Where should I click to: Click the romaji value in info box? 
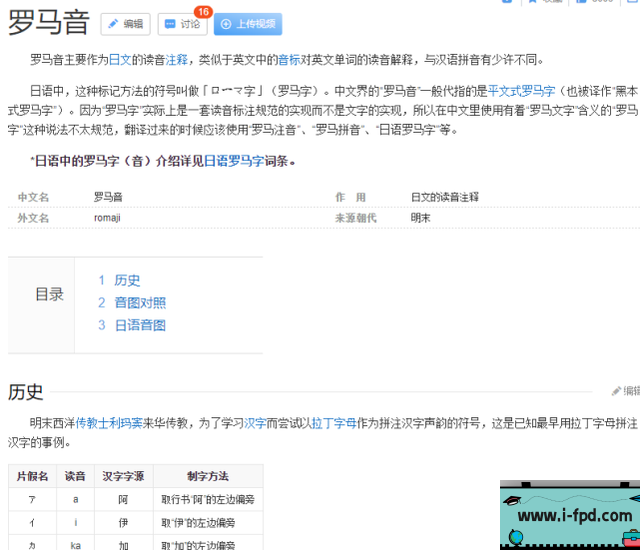107,218
